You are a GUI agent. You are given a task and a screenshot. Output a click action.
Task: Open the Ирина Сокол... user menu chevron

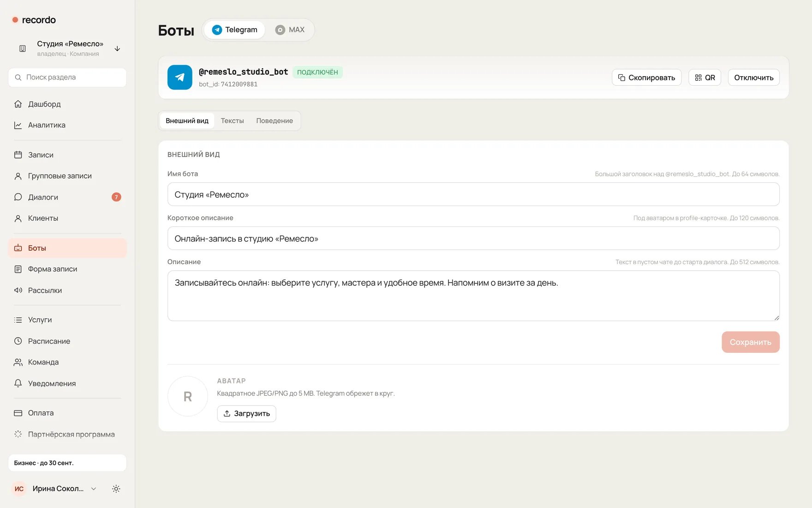click(94, 489)
